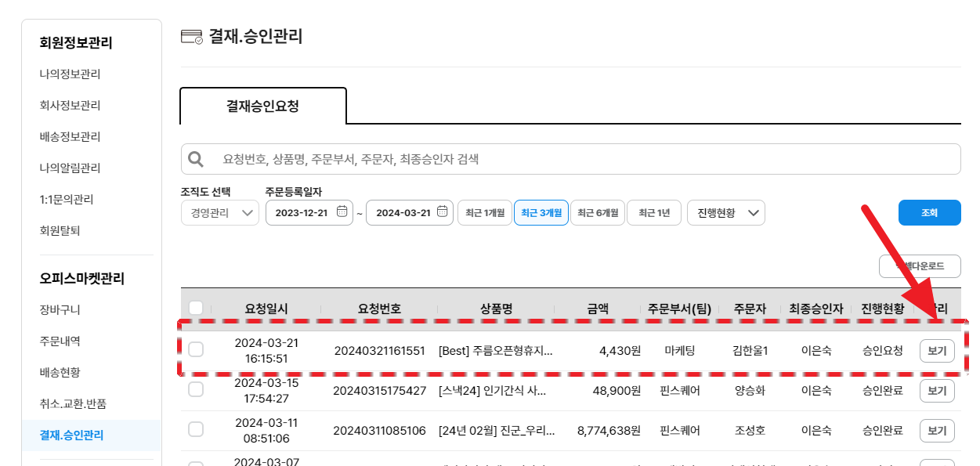980x466 pixels.
Task: Choose the 최근 6개월 period button
Action: point(598,213)
